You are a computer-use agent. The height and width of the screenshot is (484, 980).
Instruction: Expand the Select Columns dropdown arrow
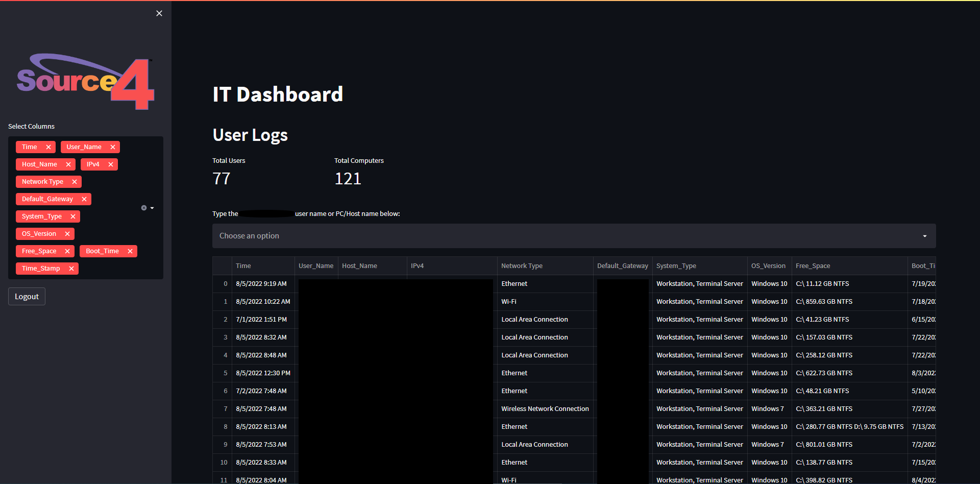152,208
